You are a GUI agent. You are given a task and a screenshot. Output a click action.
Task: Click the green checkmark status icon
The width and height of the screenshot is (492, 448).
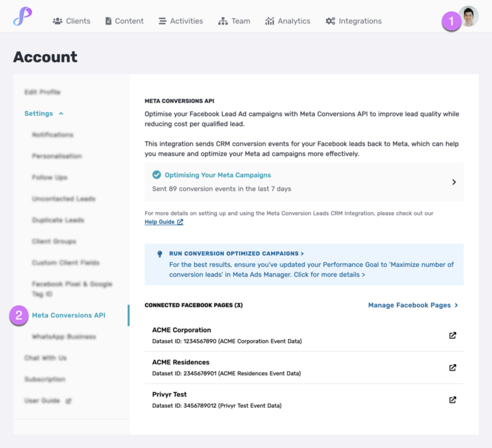pyautogui.click(x=157, y=174)
